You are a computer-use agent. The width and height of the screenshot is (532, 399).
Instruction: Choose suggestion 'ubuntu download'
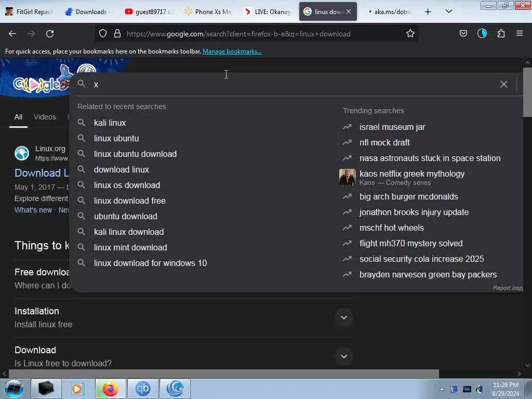(x=126, y=217)
